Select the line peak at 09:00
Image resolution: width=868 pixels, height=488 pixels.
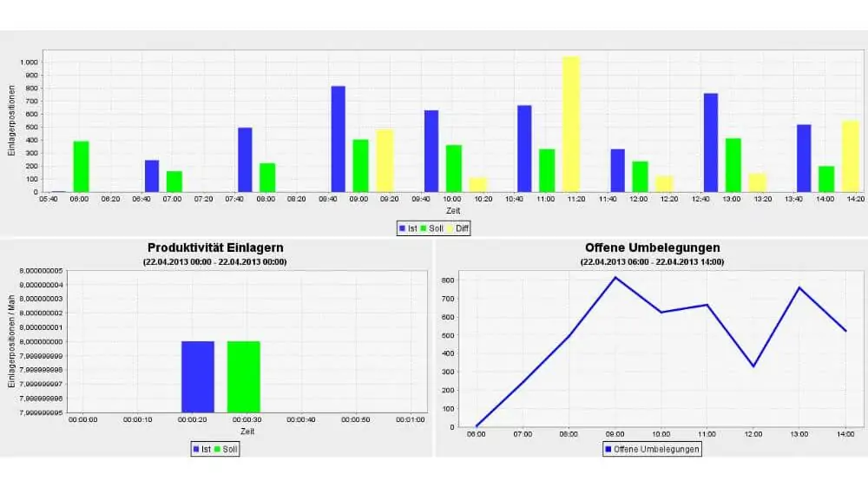tap(615, 278)
